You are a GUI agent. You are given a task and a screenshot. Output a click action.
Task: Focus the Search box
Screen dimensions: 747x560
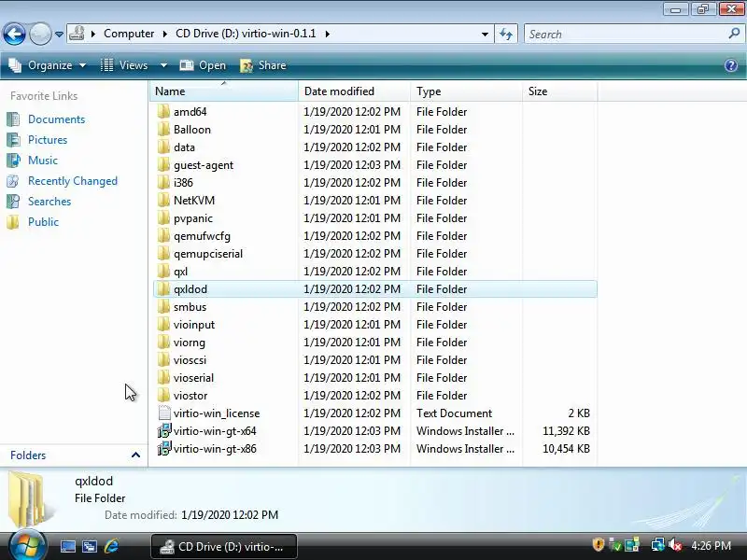[x=627, y=35]
